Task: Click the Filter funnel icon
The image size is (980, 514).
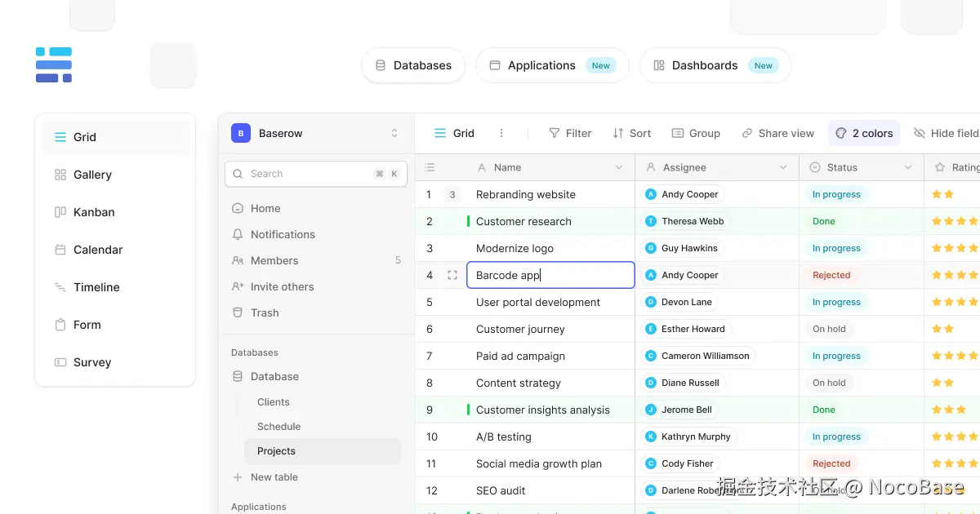Action: pos(555,134)
